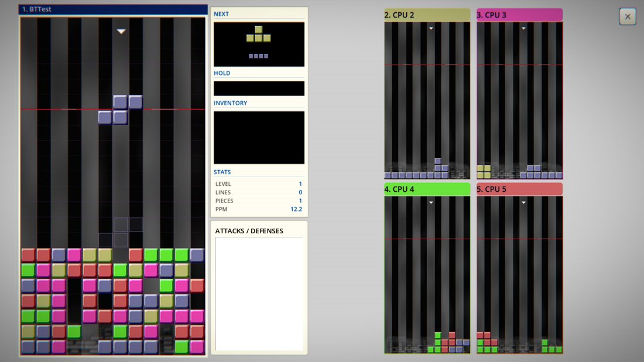The height and width of the screenshot is (362, 644).
Task: Click the PIECES stat row
Action: (x=259, y=201)
